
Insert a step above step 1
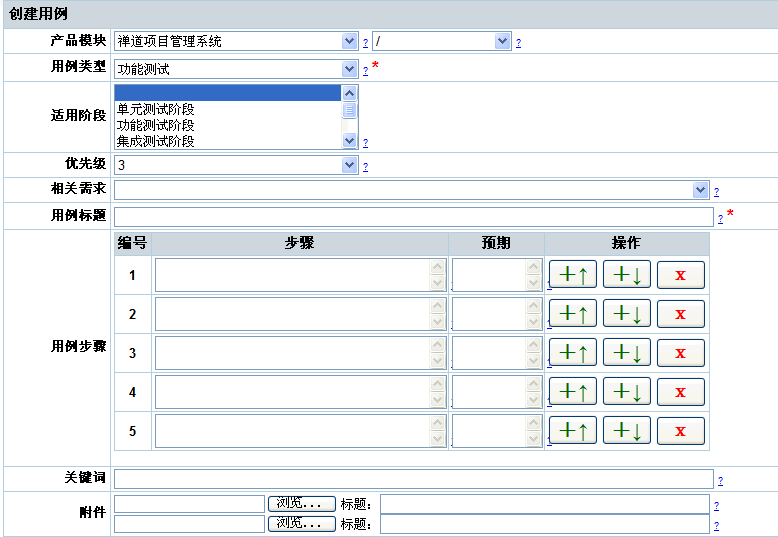573,274
